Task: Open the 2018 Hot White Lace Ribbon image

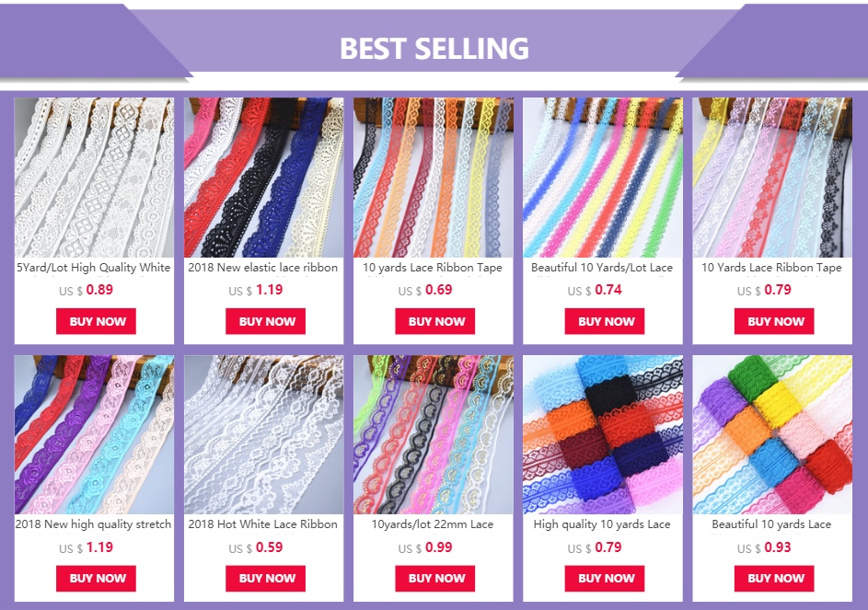Action: [263, 434]
